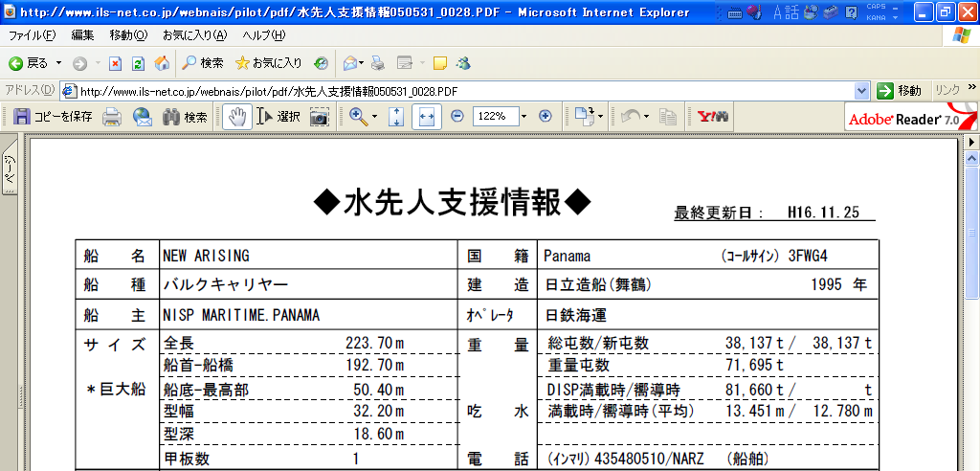Open the お気に入り(A) menu in menu bar
This screenshot has height=471, width=980.
[194, 35]
